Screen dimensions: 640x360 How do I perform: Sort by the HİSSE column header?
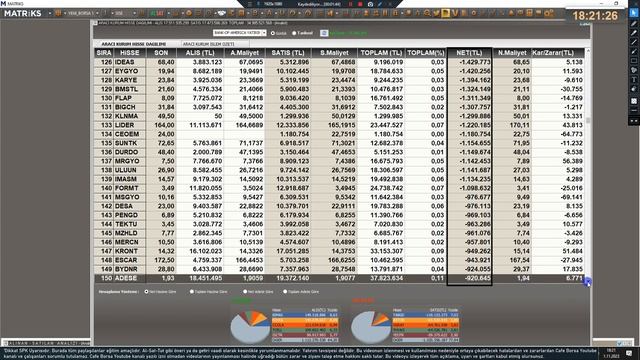coord(130,53)
